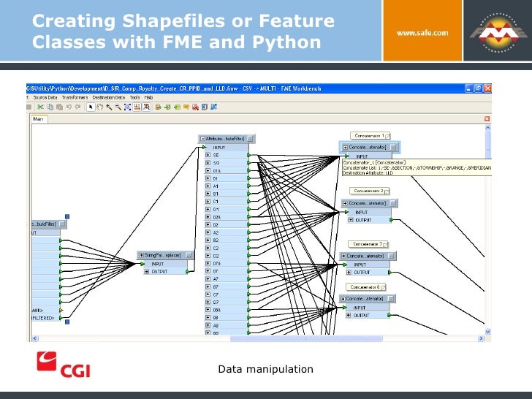532x399 pixels.
Task: Activate the hand pan tool
Action: tap(99, 107)
